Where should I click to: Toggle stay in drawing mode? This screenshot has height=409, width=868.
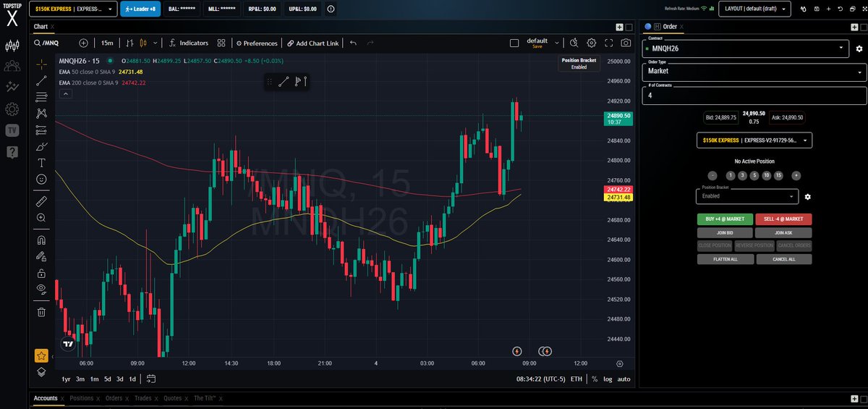(x=41, y=256)
